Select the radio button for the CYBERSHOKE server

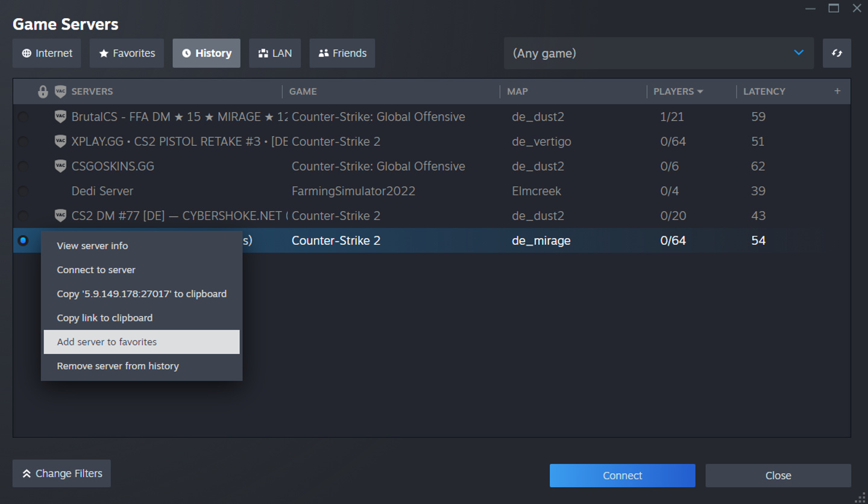24,216
